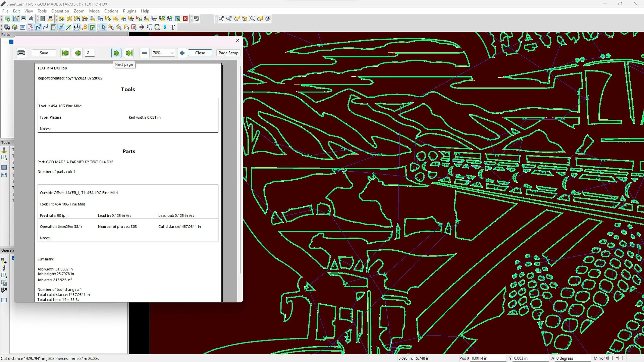
Task: Go to the last report page
Action: click(x=129, y=53)
